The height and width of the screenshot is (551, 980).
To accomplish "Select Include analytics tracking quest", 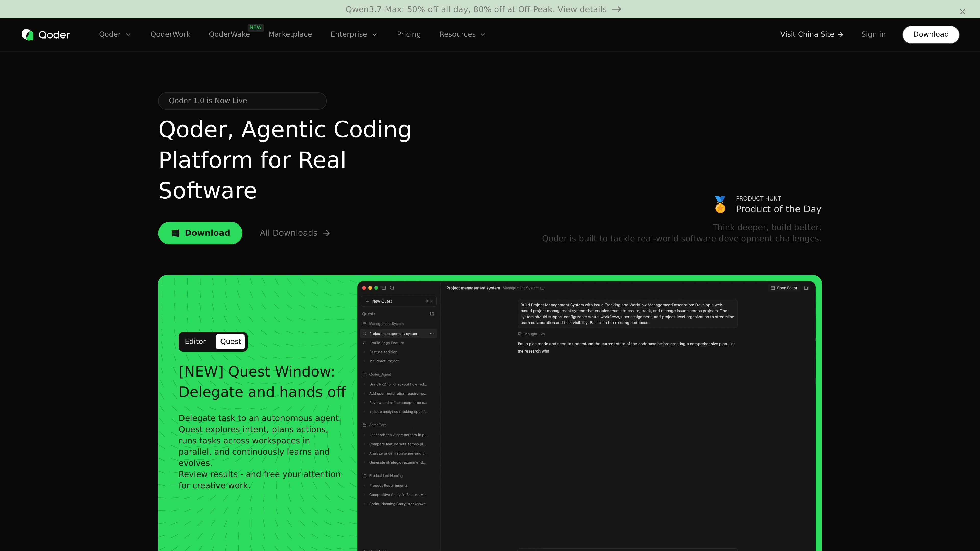I will click(398, 411).
